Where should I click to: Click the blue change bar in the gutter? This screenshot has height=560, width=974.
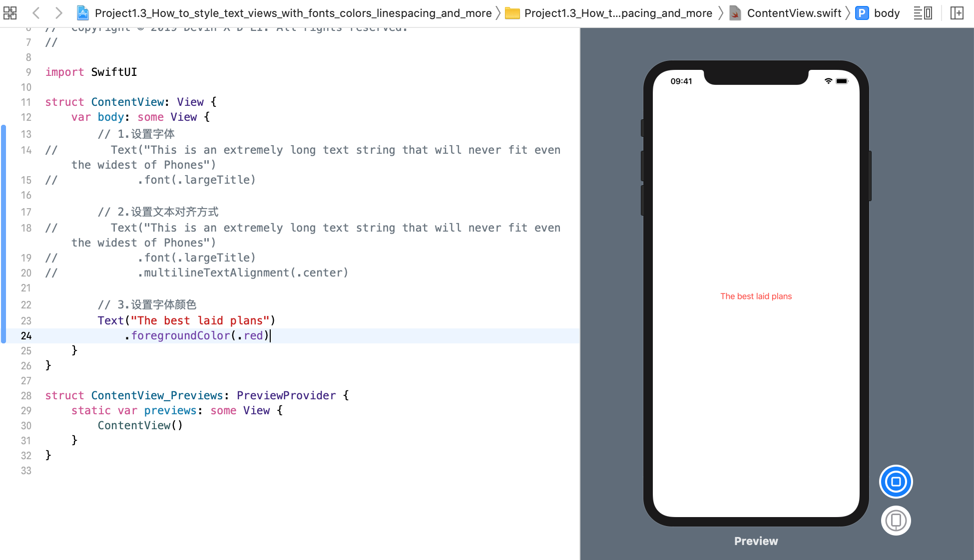click(3, 234)
